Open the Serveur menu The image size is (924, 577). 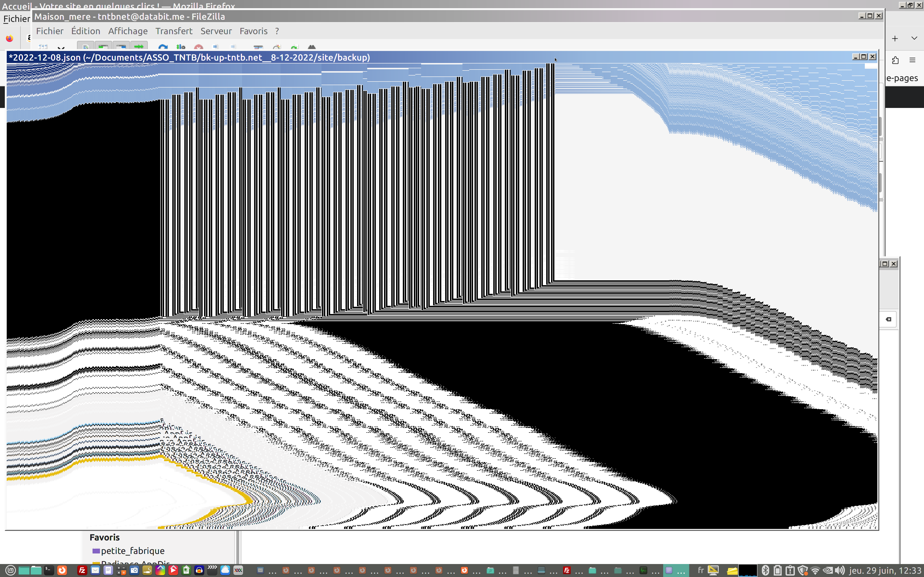point(216,31)
